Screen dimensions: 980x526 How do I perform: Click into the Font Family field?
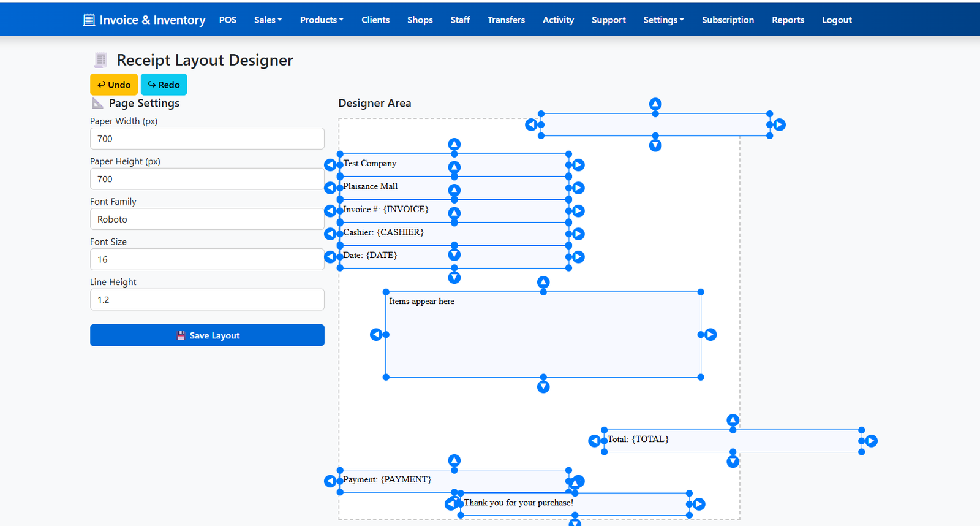click(207, 219)
